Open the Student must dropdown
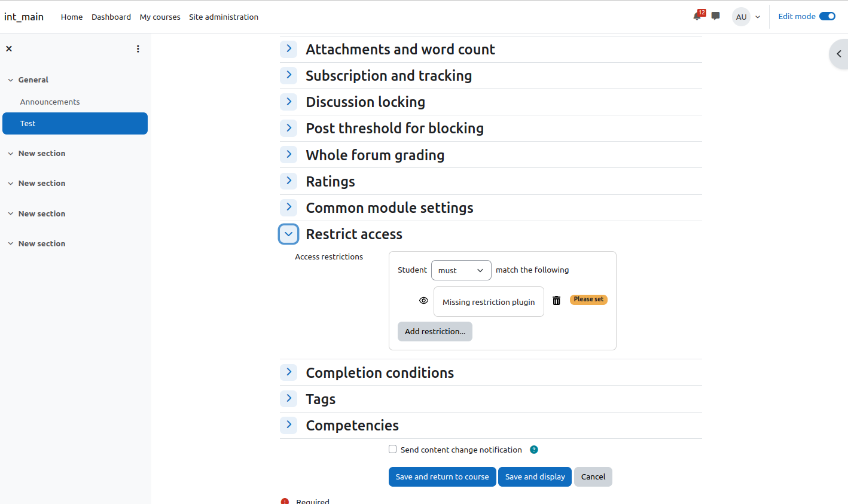 click(x=461, y=270)
